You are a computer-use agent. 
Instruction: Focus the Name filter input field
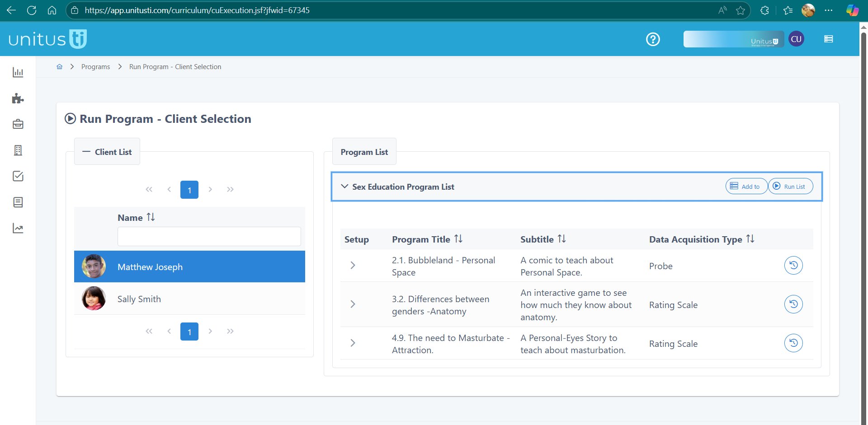click(209, 236)
